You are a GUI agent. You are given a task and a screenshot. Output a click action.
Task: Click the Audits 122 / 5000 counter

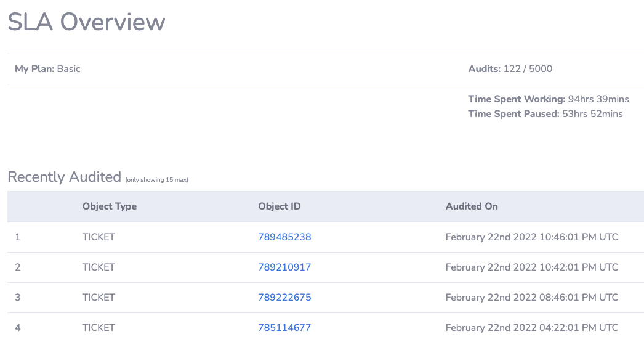pyautogui.click(x=510, y=69)
